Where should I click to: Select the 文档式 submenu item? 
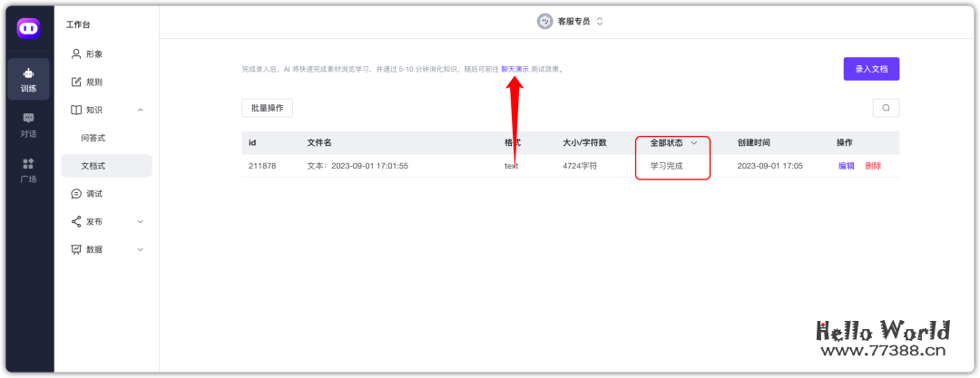click(106, 166)
